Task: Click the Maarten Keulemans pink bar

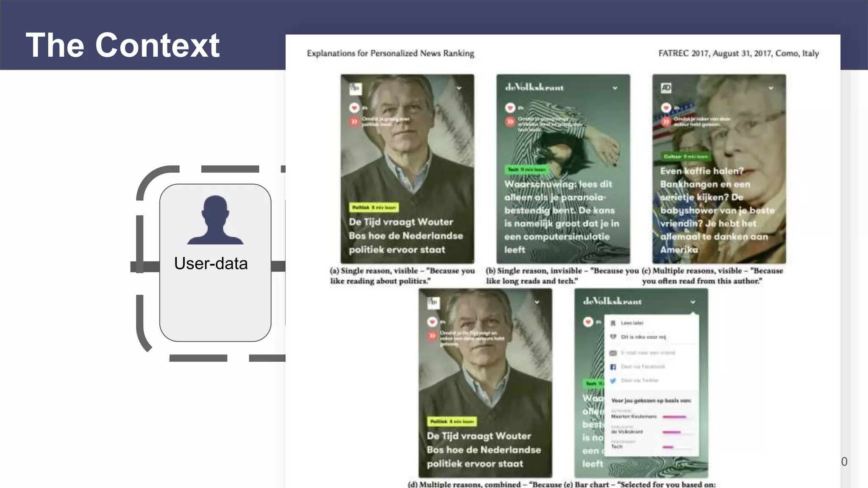Action: [x=674, y=417]
